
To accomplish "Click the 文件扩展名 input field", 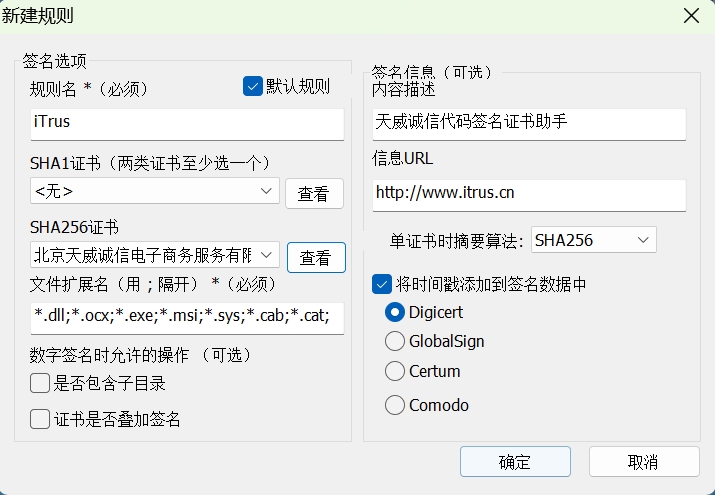I will [187, 318].
